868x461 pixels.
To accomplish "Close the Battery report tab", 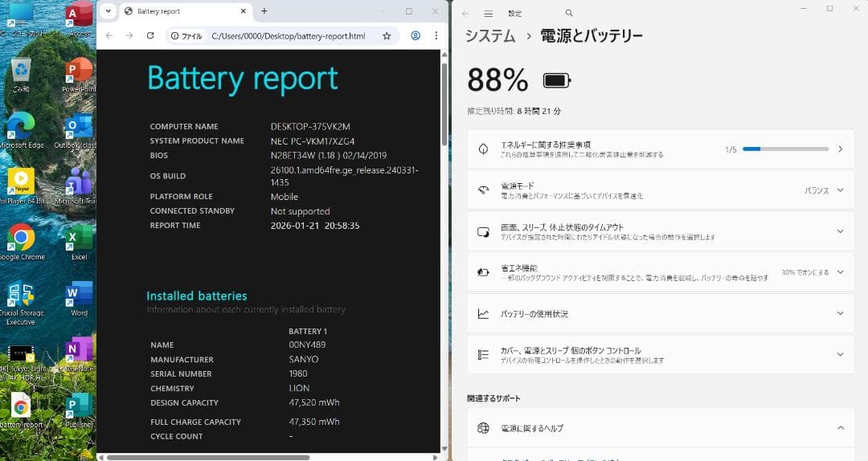I will coord(243,11).
